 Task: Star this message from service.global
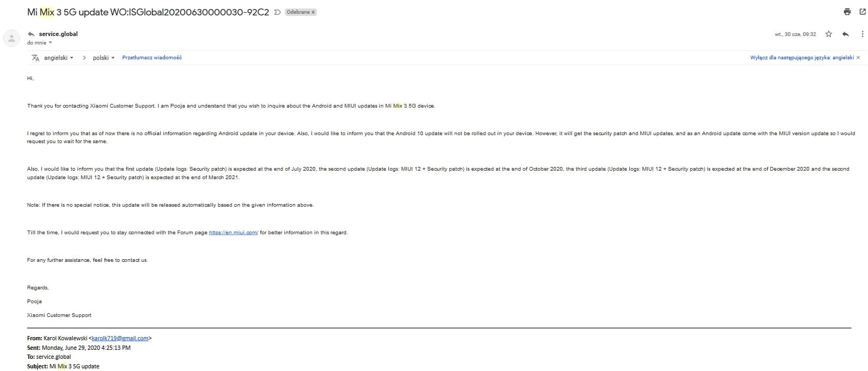pos(829,34)
